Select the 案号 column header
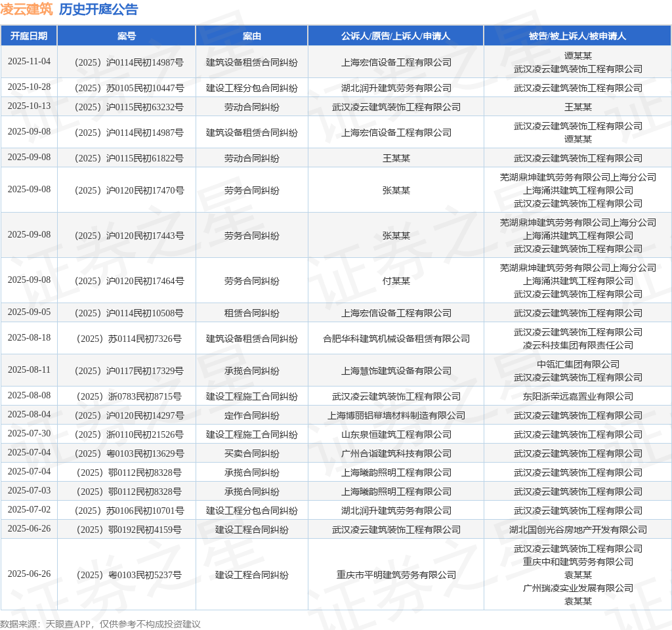Image resolution: width=672 pixels, height=630 pixels. 127,36
